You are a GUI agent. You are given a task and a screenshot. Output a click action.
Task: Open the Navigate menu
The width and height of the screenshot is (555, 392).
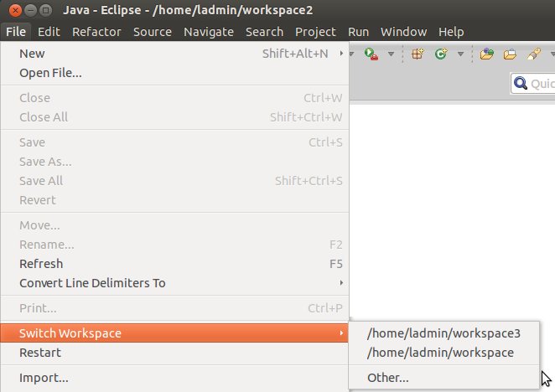(x=209, y=32)
